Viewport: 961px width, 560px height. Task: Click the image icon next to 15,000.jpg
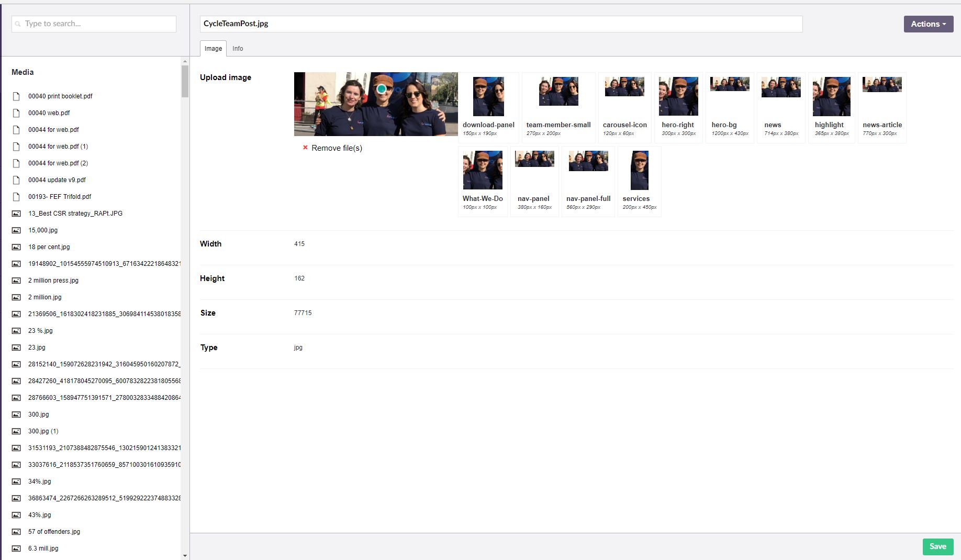[16, 230]
